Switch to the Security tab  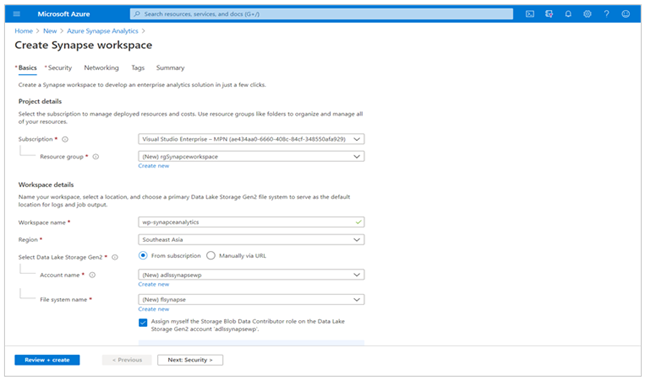click(x=58, y=68)
